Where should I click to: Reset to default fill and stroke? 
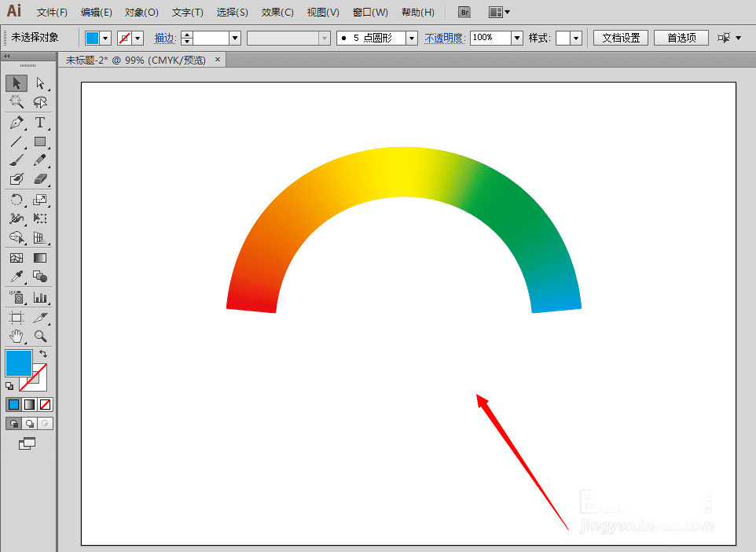click(x=9, y=386)
